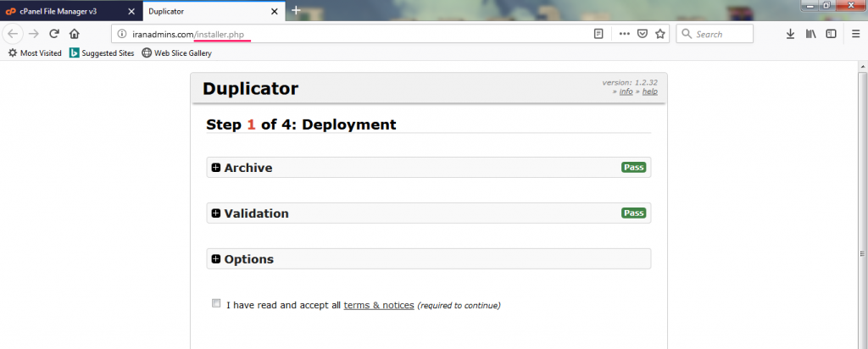This screenshot has width=868, height=349.
Task: Open the Duplicator info link
Action: coord(626,91)
